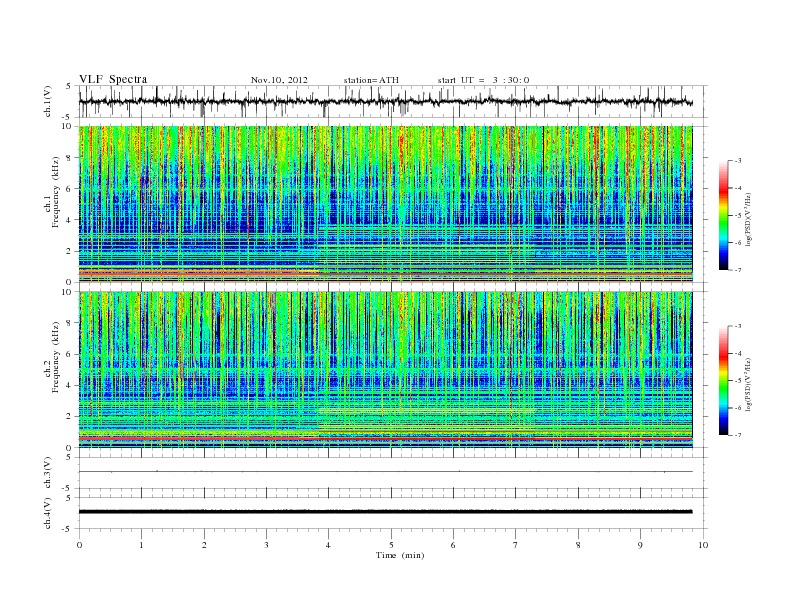This screenshot has width=792, height=612.
Task: Click the time axis tick label '7'
Action: click(515, 545)
